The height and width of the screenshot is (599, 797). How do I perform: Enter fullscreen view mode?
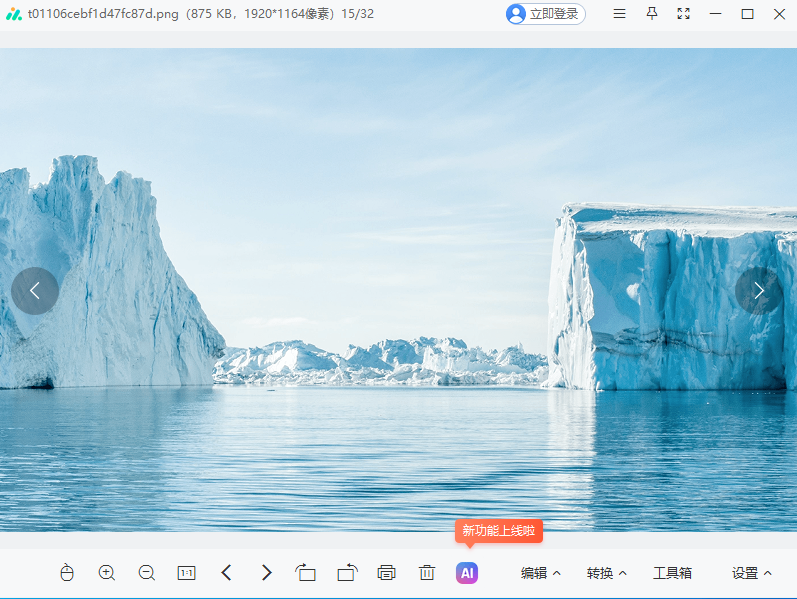(x=684, y=14)
